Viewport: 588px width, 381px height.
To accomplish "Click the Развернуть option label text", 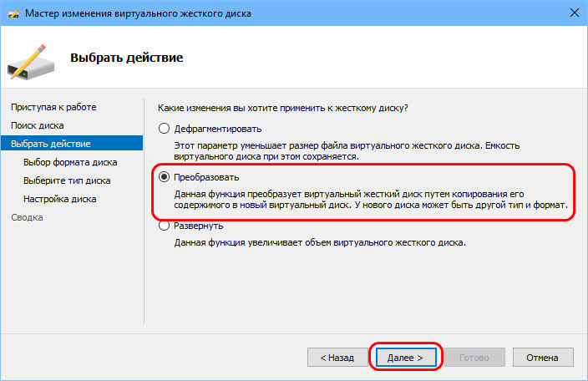I will (x=199, y=226).
